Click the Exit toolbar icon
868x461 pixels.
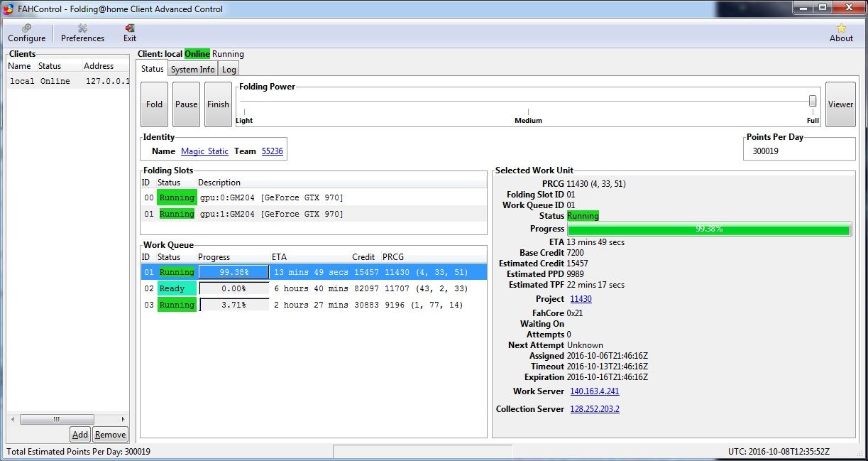[130, 33]
